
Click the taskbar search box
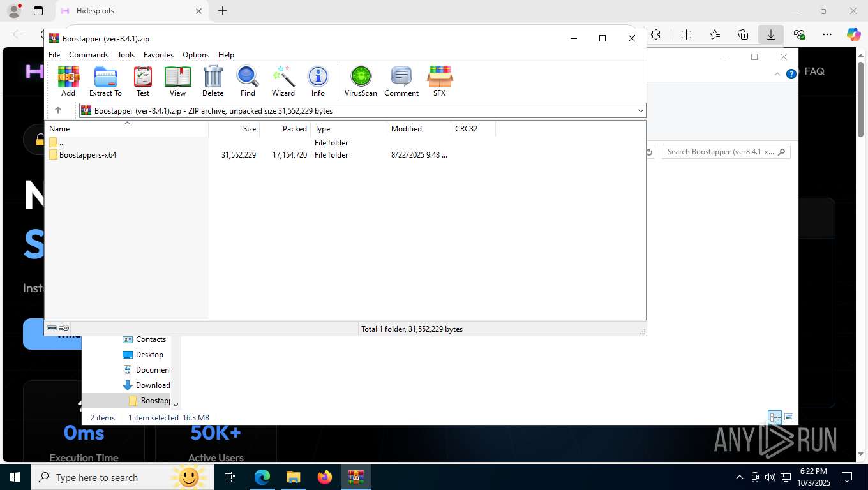(x=123, y=477)
